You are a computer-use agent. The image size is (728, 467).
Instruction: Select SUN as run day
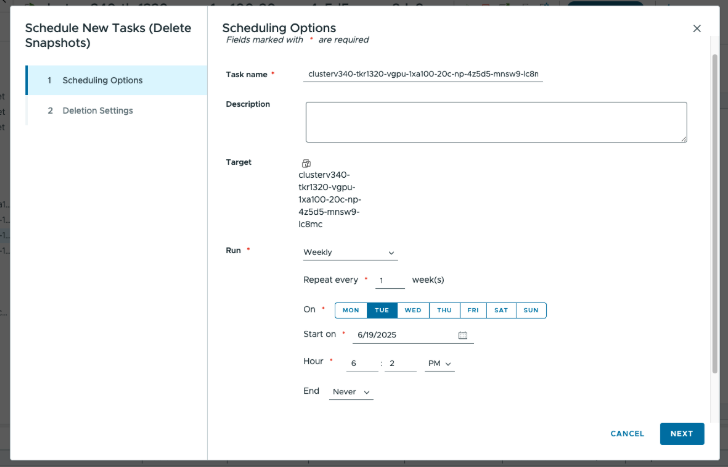[x=531, y=310]
